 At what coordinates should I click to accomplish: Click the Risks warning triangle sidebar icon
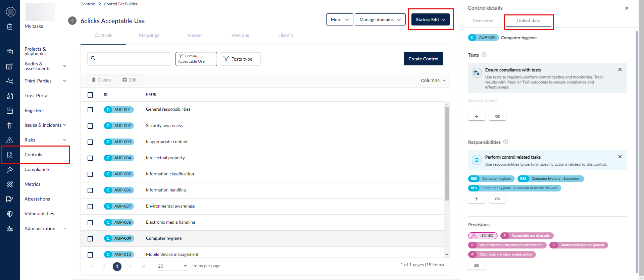[10, 140]
